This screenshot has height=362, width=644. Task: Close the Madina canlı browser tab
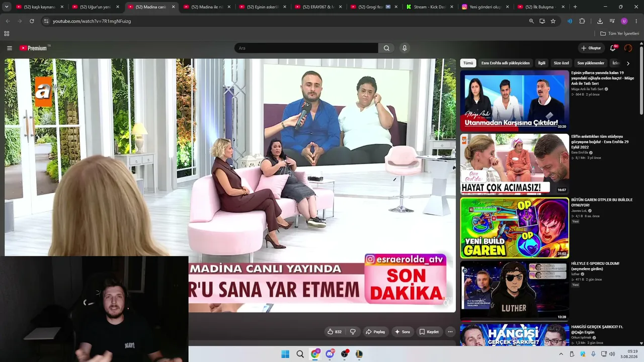pyautogui.click(x=174, y=7)
